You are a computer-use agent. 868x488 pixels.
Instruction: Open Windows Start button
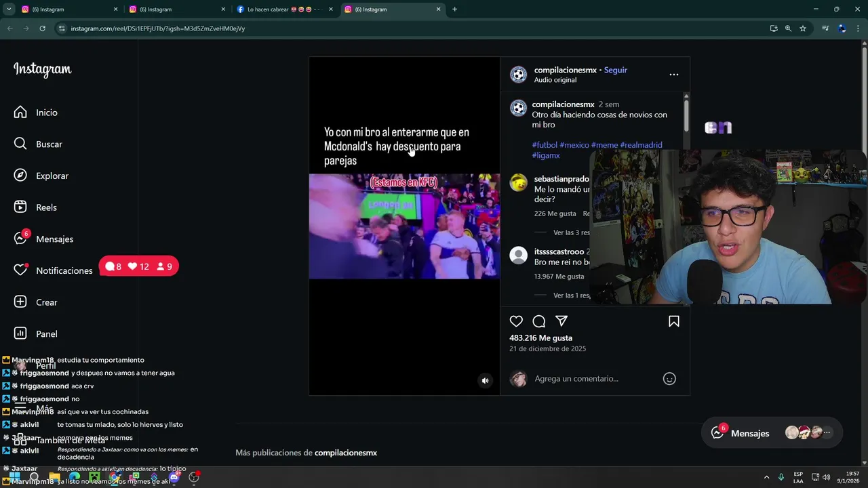(14, 477)
